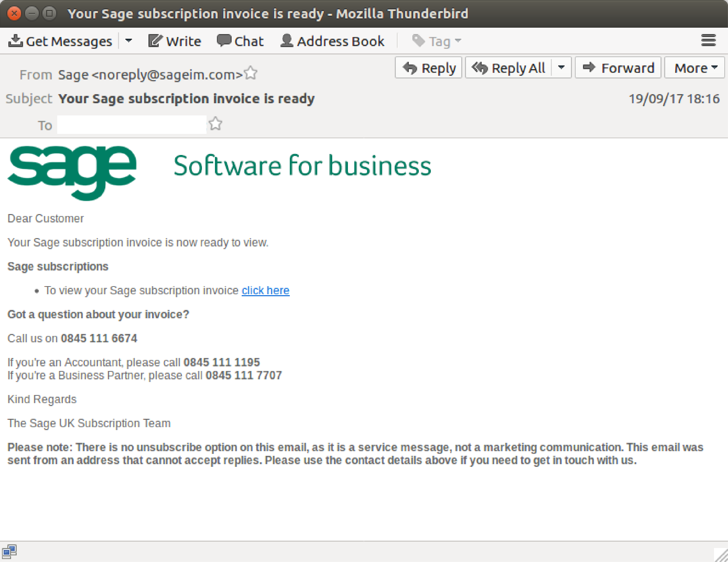Open the Address Book
This screenshot has width=728, height=562.
click(332, 41)
